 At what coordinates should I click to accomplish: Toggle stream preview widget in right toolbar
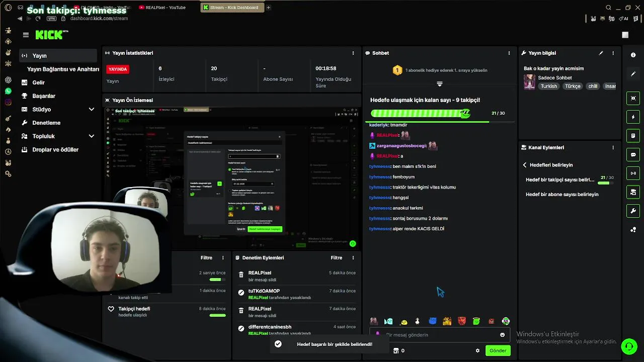(633, 98)
